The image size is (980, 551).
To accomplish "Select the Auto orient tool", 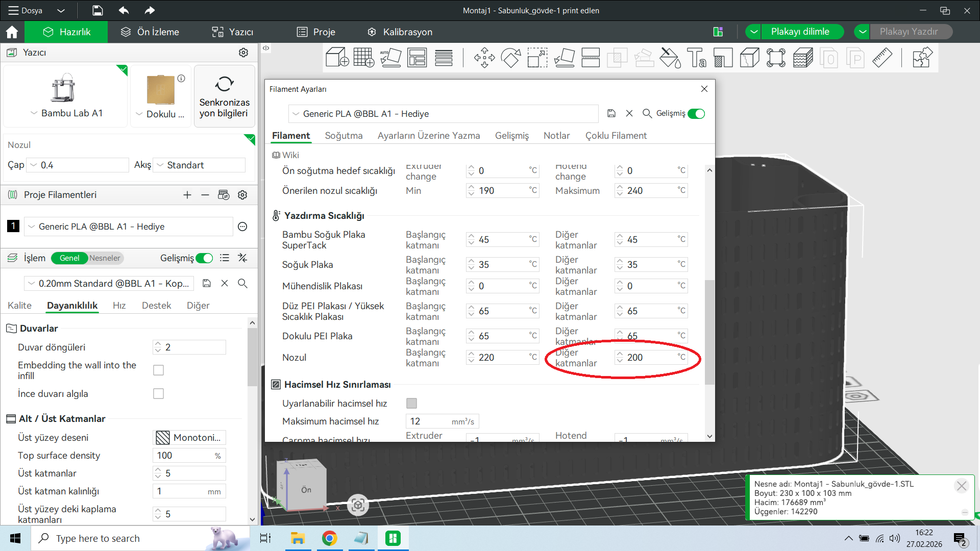I will point(390,58).
